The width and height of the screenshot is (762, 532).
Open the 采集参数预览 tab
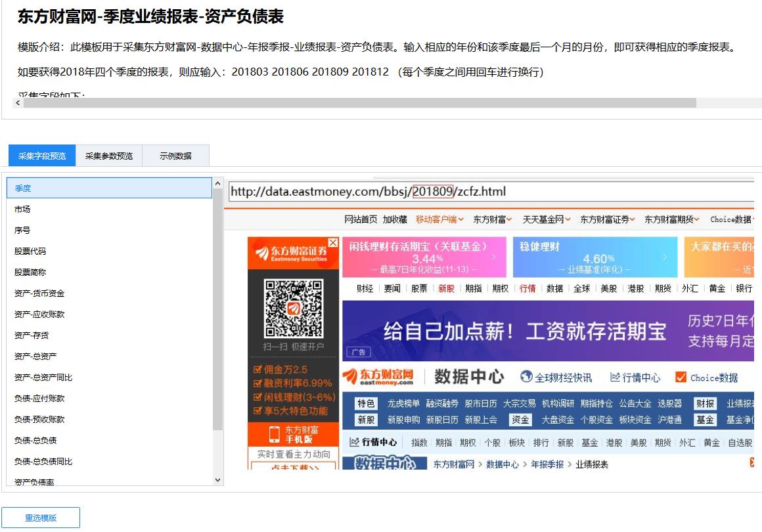coord(109,156)
